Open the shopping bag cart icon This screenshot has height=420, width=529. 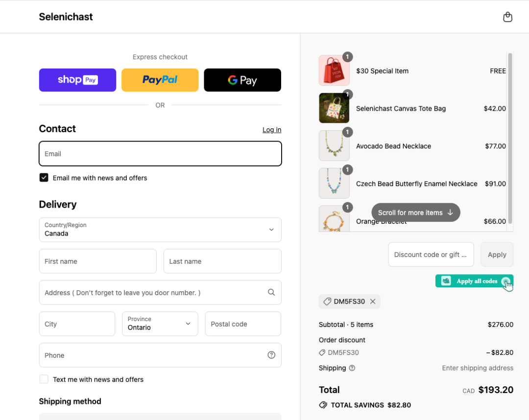click(x=507, y=17)
